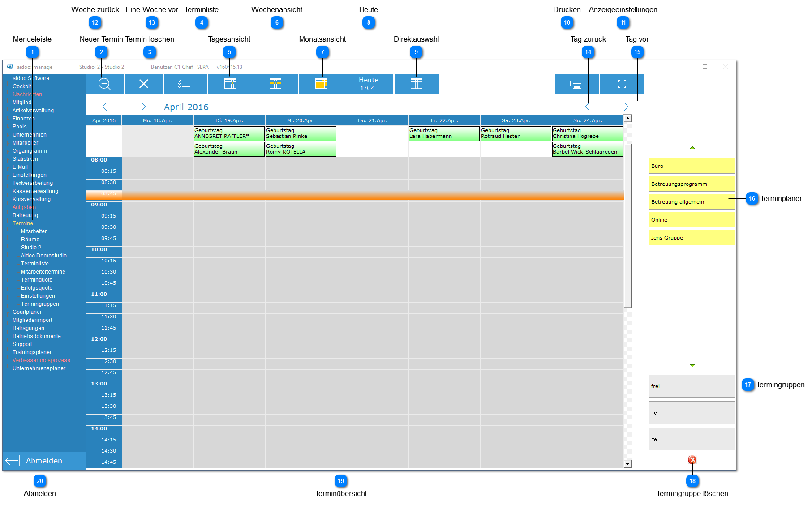The width and height of the screenshot is (812, 505).
Task: Open Courtplaner in the sidebar
Action: pos(27,312)
